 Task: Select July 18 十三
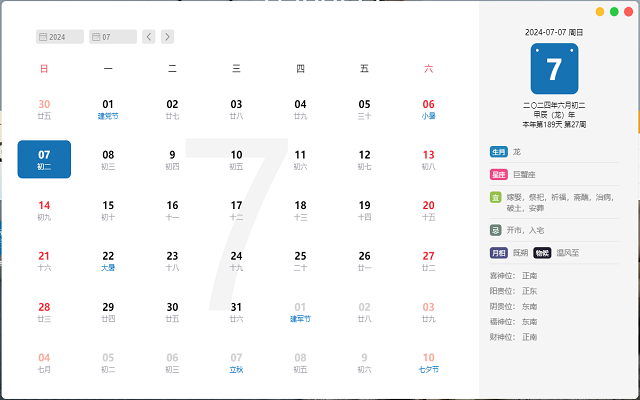300,210
